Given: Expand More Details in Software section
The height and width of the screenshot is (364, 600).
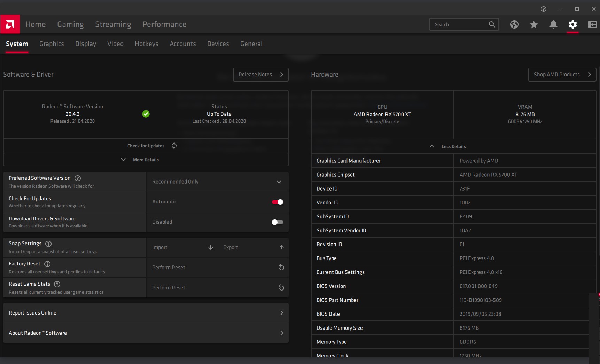Looking at the screenshot, I should point(146,160).
